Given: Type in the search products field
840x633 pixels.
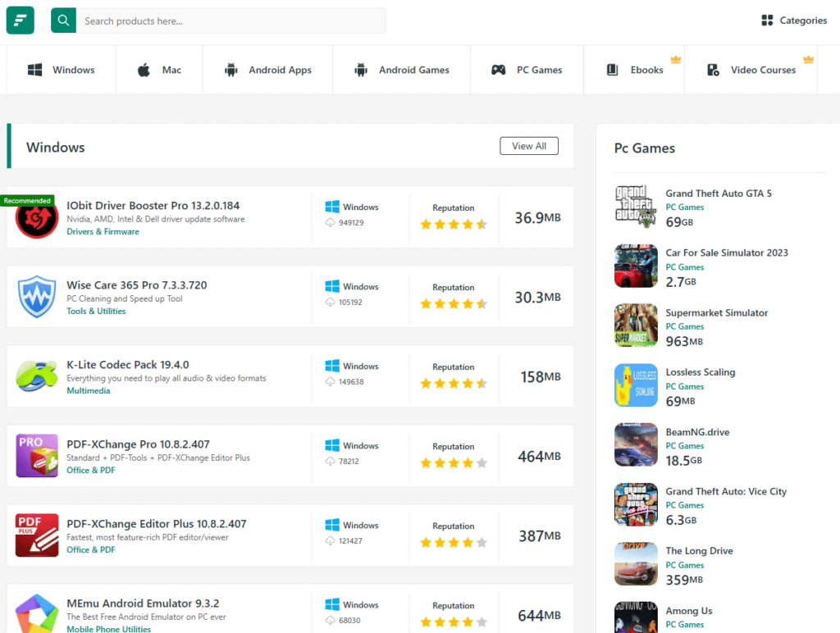Looking at the screenshot, I should click(230, 20).
